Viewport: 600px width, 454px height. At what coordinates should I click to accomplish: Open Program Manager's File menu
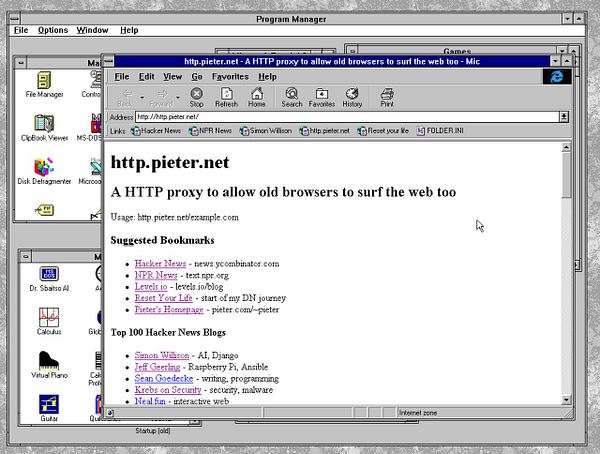(21, 30)
